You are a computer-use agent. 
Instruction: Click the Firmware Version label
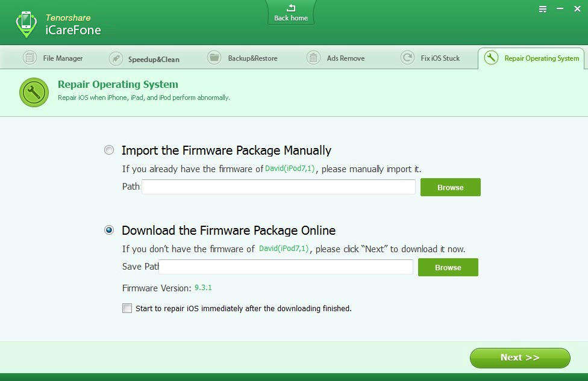(157, 288)
